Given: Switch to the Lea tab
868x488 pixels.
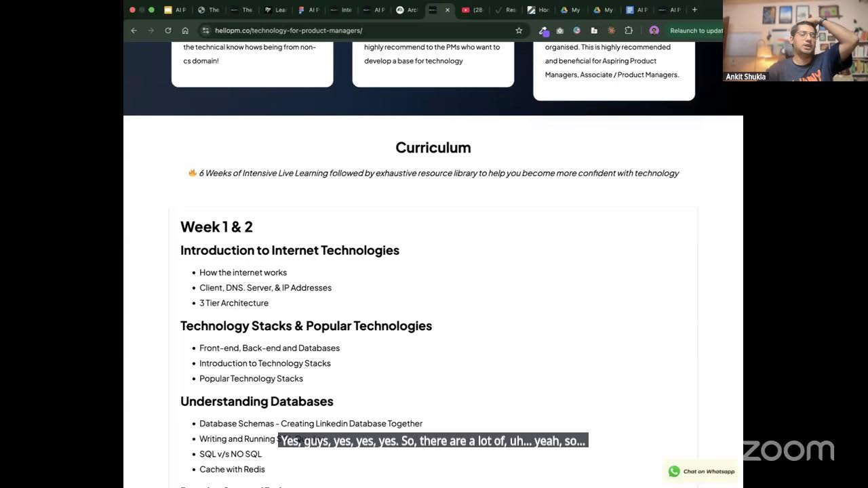Looking at the screenshot, I should point(275,9).
